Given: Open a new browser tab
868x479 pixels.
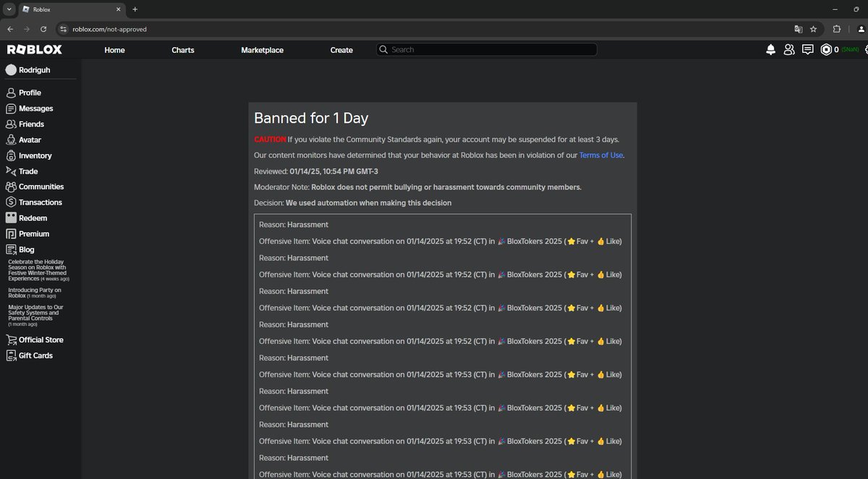Looking at the screenshot, I should click(135, 9).
